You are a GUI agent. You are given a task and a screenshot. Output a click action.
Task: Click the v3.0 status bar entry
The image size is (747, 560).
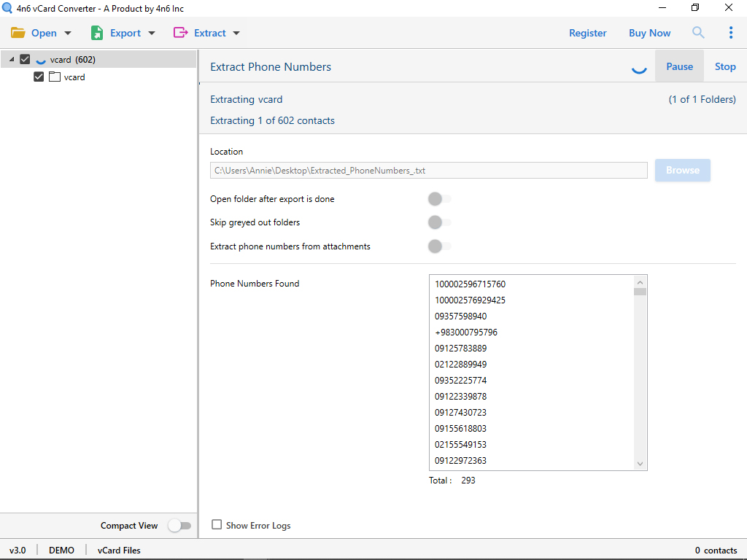tap(18, 550)
